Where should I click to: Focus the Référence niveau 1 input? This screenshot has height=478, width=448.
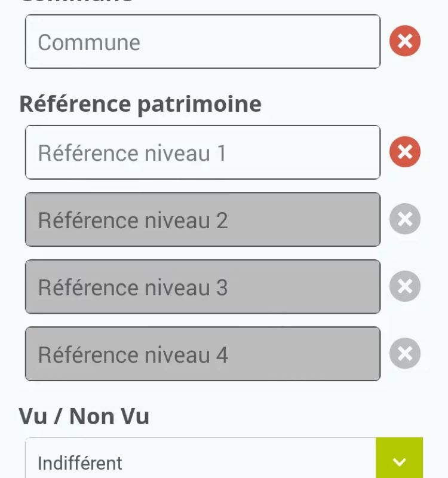coord(203,152)
